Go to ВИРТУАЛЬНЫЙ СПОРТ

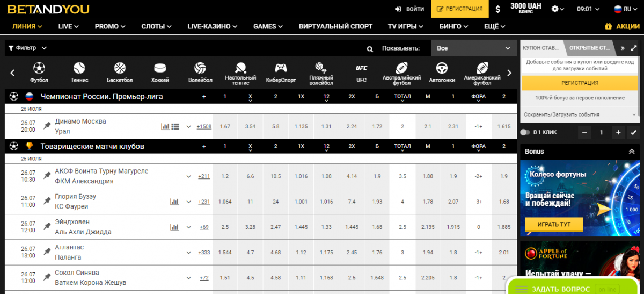[x=335, y=26]
